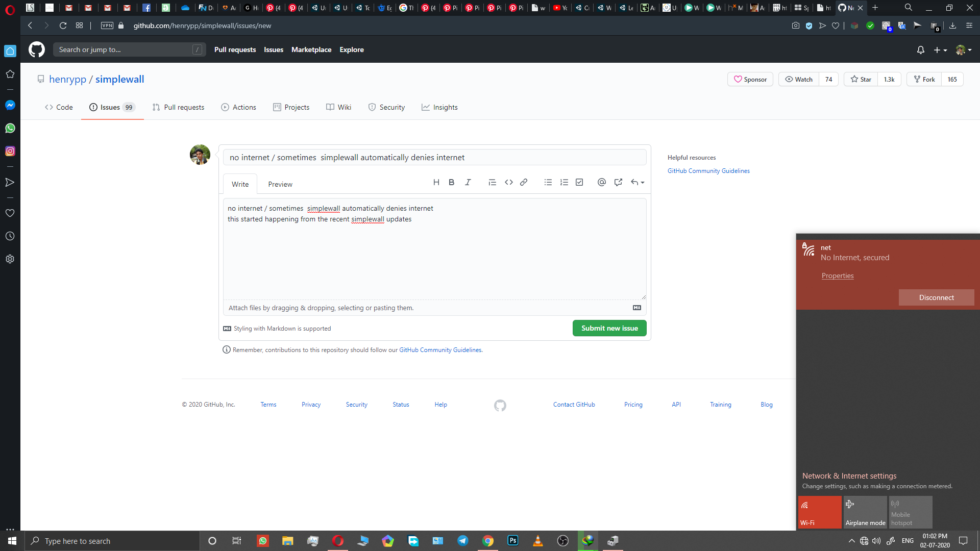Viewport: 980px width, 551px height.
Task: Turn on Mobile hotspot
Action: 910,512
